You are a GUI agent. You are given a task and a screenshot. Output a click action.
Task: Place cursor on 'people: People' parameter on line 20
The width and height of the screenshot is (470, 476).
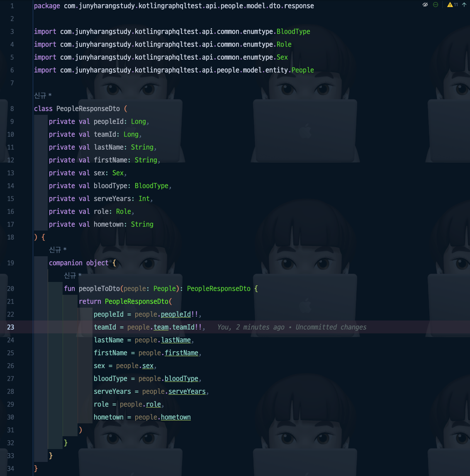(150, 289)
